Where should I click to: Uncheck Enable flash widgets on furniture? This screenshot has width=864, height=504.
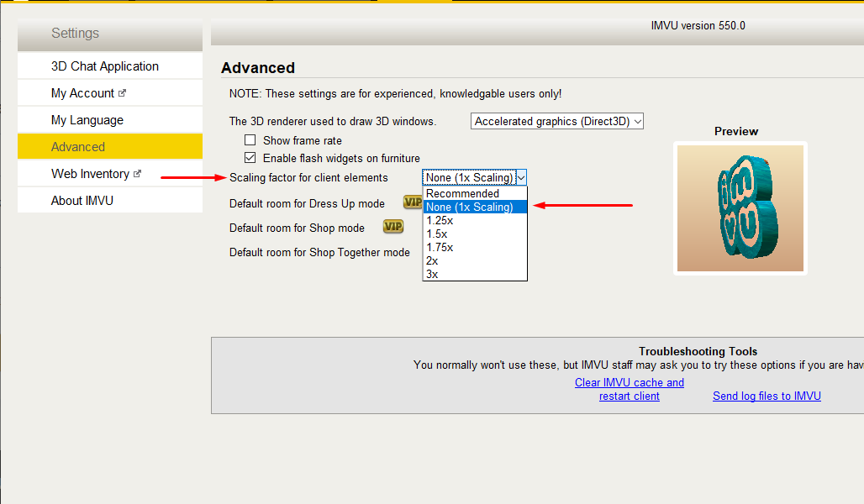(250, 158)
